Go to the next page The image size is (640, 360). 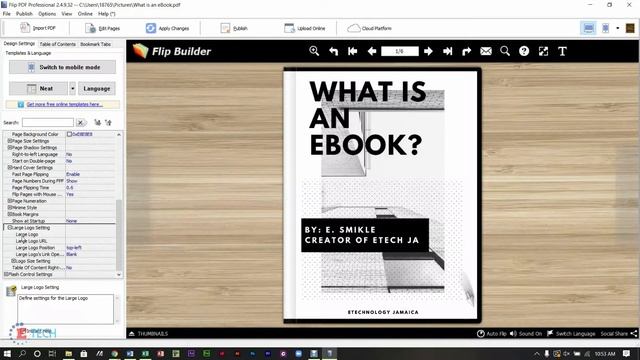click(x=428, y=51)
